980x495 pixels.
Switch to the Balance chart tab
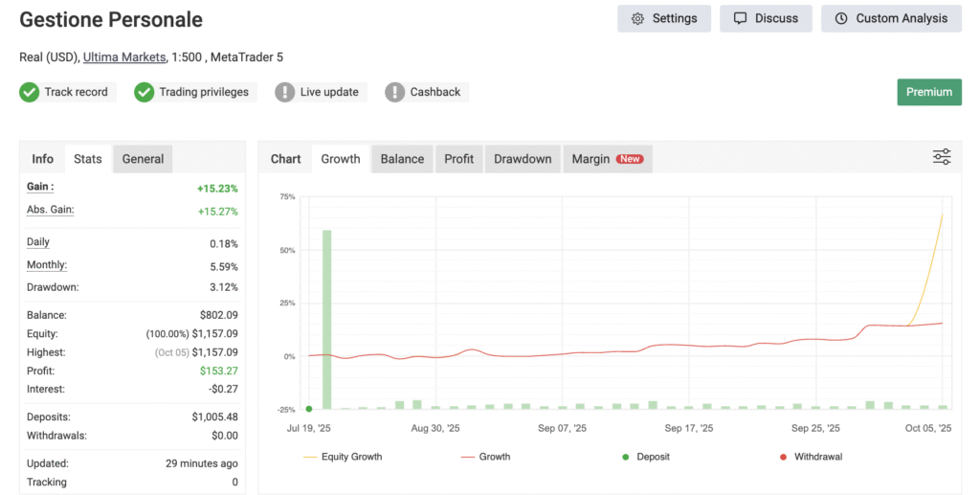click(402, 159)
